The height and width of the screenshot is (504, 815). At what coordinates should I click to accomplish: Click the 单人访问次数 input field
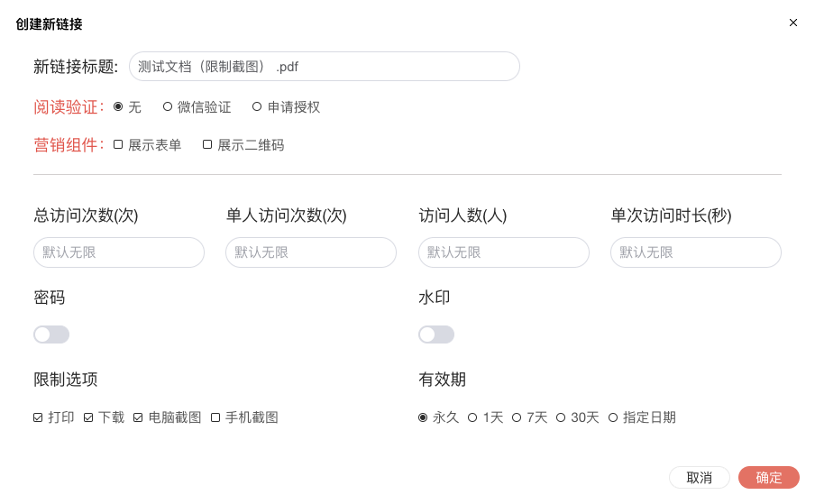point(311,252)
